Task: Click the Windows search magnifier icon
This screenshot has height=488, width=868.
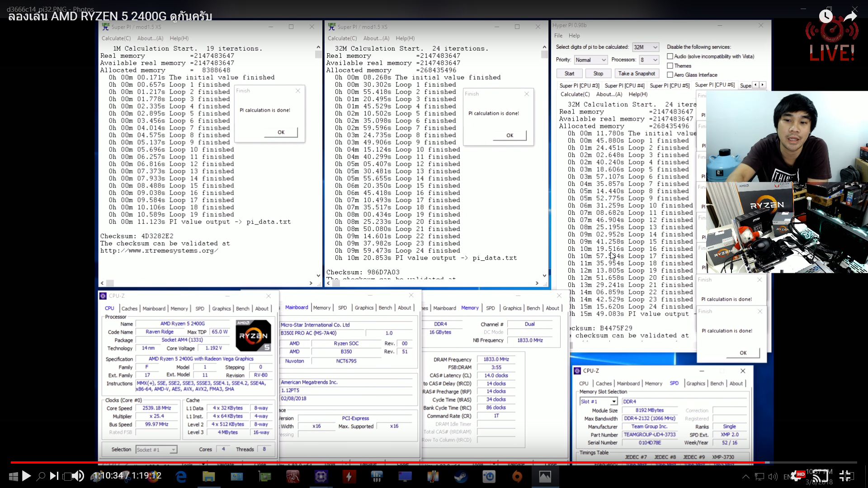Action: pos(41,476)
